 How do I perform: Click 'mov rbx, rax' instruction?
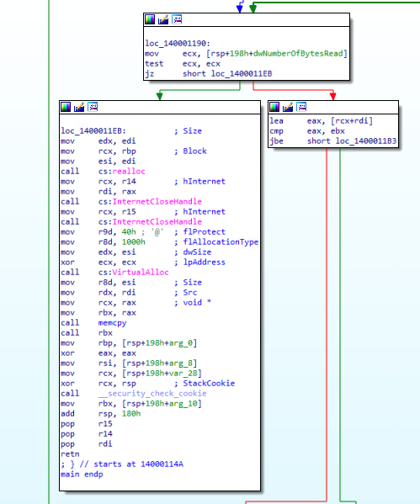(98, 313)
